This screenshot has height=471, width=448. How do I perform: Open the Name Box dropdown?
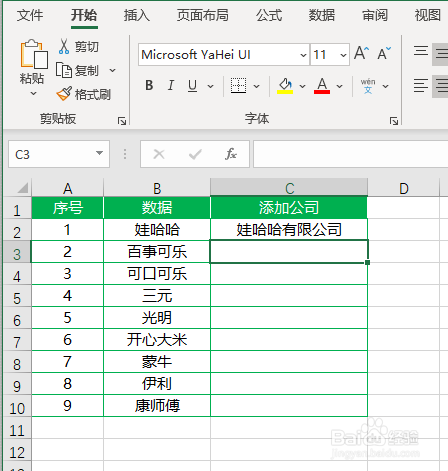(x=99, y=153)
